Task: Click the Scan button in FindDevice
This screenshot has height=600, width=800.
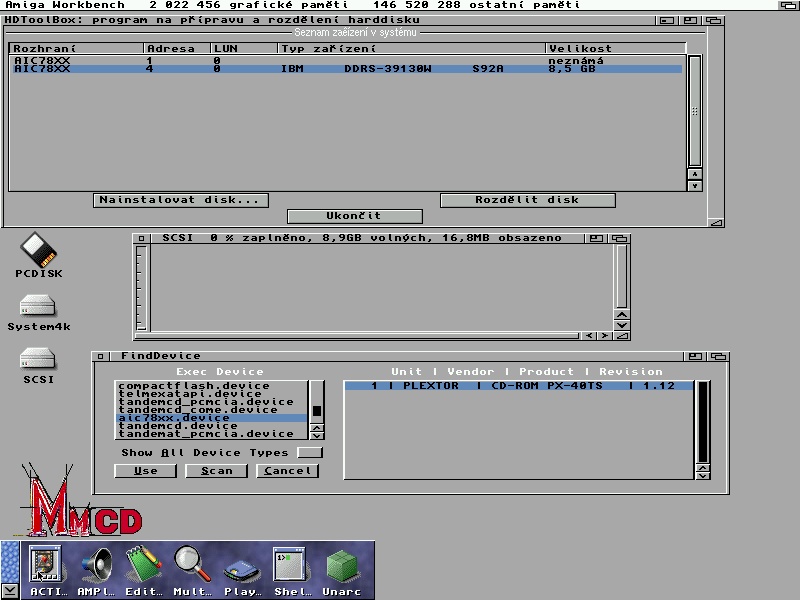Action: click(216, 471)
